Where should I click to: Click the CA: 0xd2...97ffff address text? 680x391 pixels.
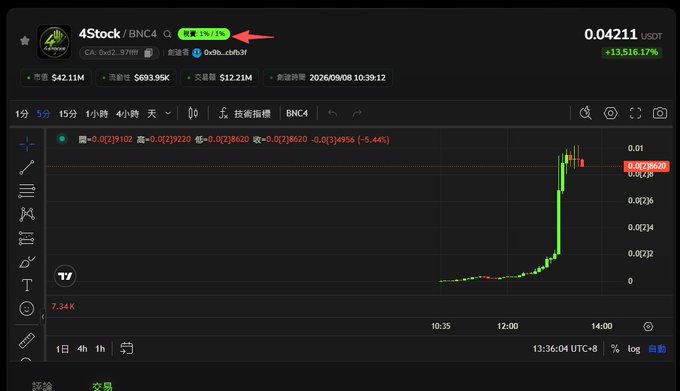tap(111, 52)
